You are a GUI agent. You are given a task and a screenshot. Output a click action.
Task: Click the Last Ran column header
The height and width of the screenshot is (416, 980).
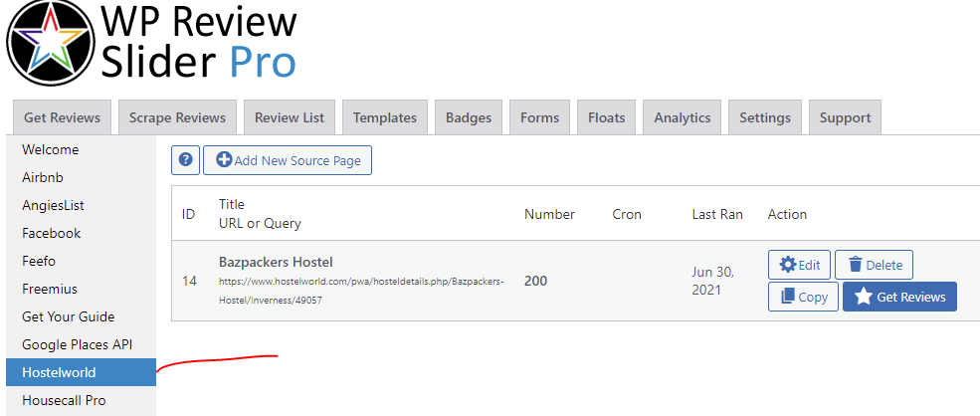point(717,214)
